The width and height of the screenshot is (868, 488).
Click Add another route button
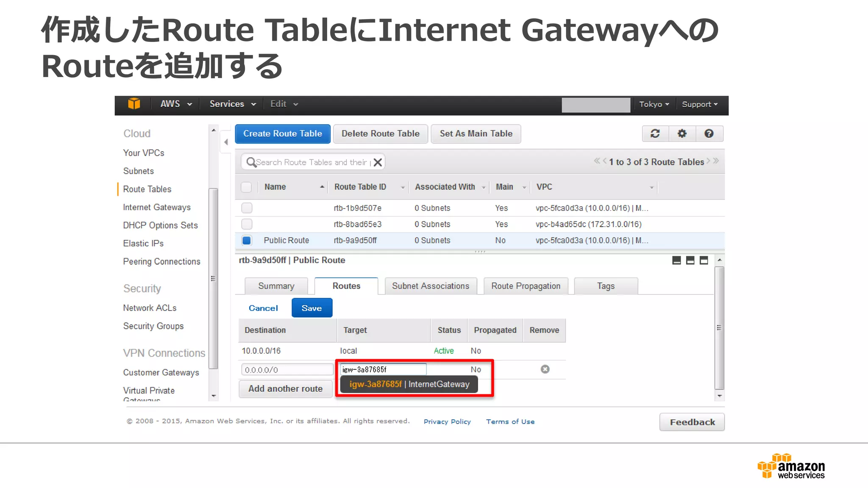(x=286, y=389)
